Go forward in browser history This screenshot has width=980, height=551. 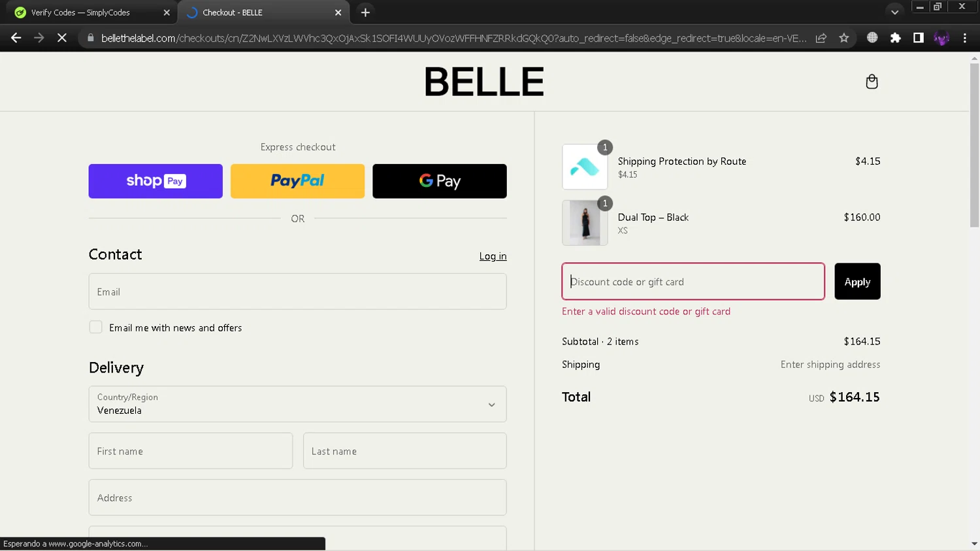point(39,38)
